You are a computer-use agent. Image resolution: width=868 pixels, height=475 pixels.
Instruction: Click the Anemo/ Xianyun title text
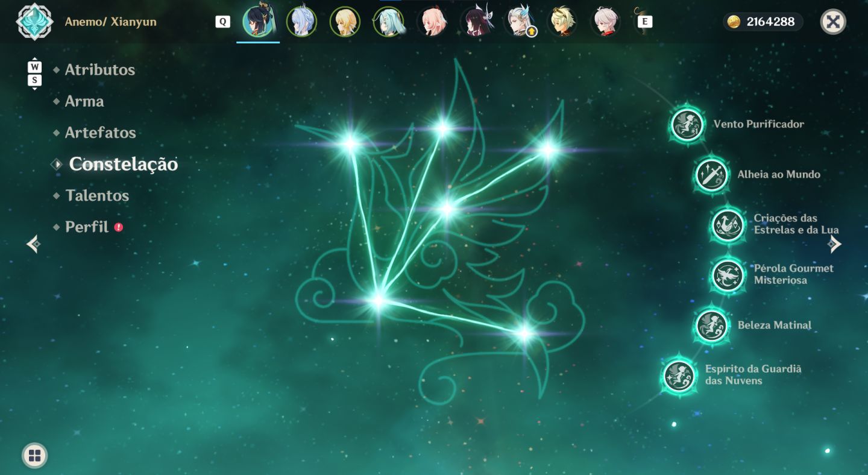[111, 22]
